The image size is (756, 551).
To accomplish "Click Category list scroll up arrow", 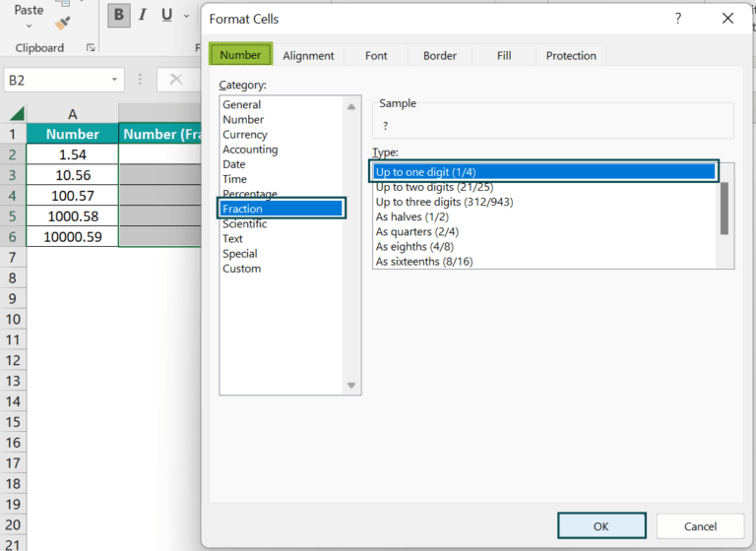I will [x=351, y=106].
